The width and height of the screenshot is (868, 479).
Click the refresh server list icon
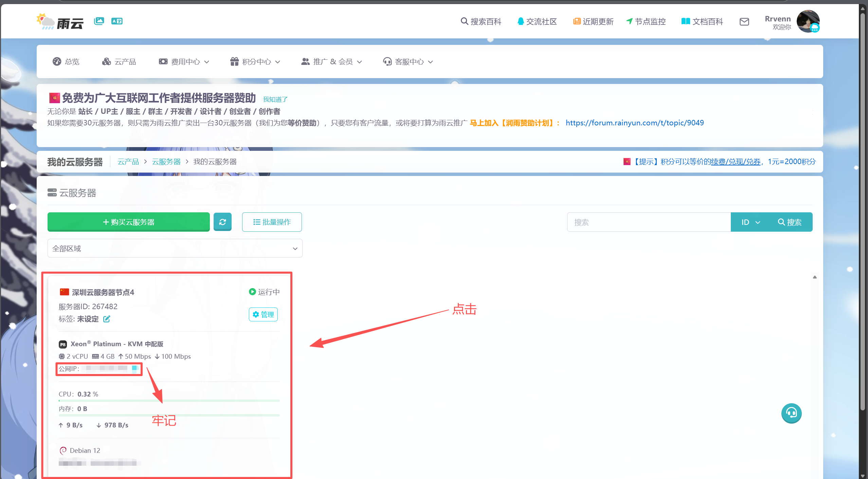point(222,222)
